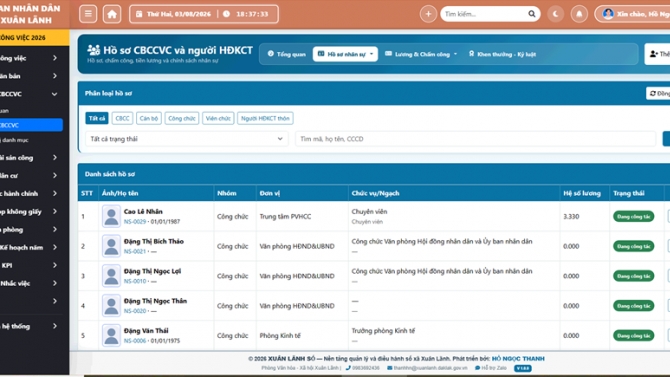Filter by Tất cả chip
The height and width of the screenshot is (377, 670).
click(x=97, y=118)
